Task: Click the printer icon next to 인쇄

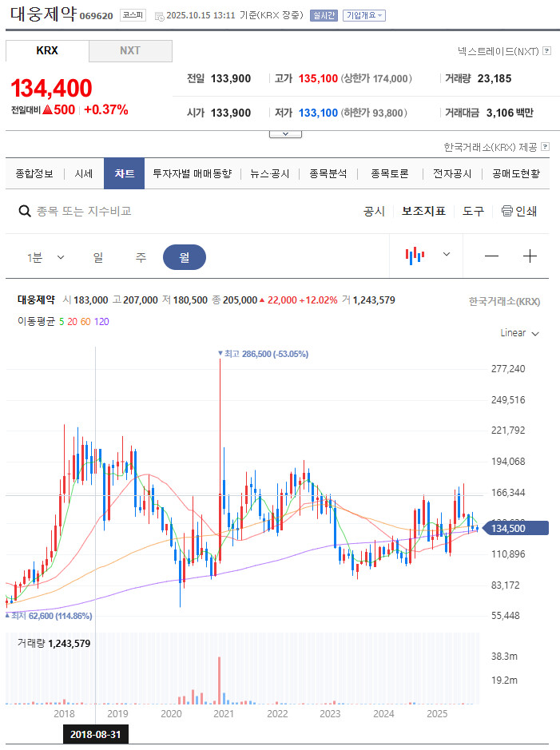Action: point(506,211)
